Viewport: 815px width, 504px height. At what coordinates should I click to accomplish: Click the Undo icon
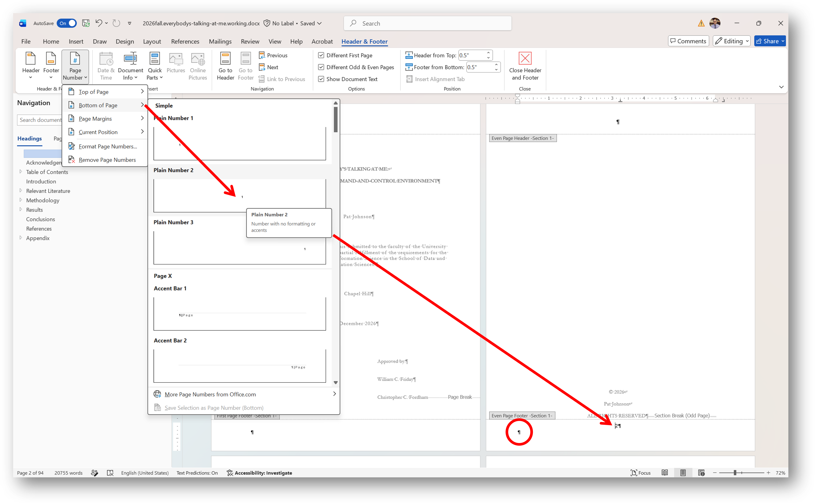tap(99, 23)
